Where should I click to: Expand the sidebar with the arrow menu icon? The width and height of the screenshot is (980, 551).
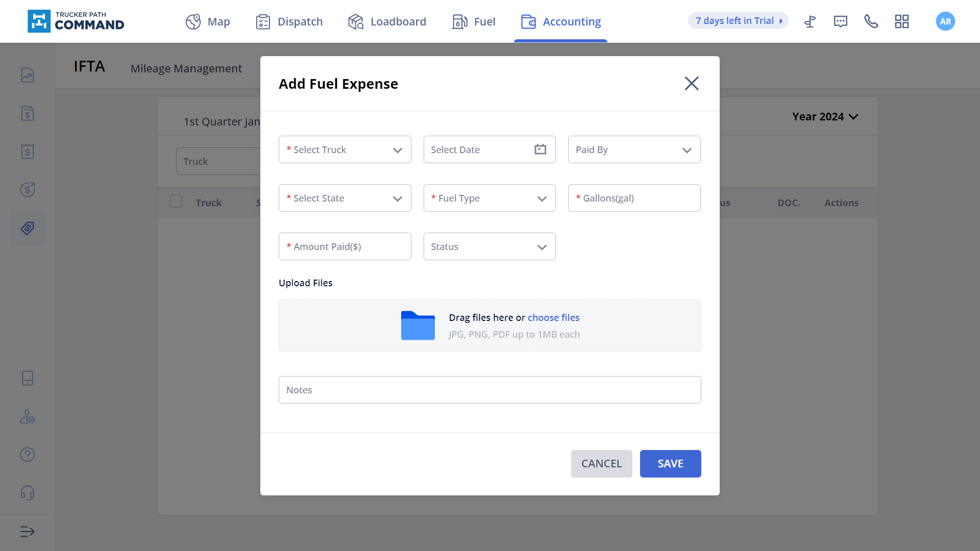point(28,532)
